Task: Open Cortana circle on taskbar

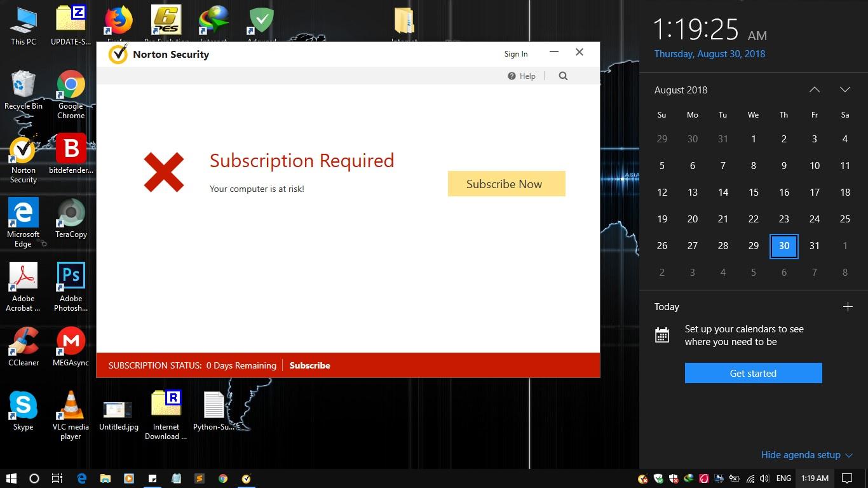Action: (34, 478)
